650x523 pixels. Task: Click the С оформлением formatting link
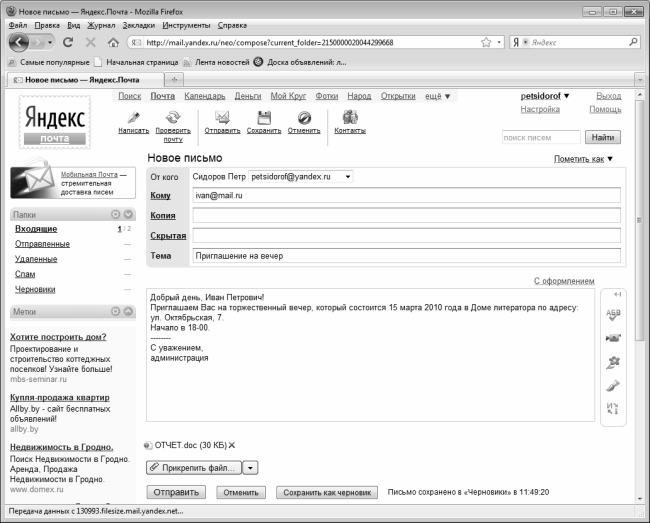coord(564,282)
